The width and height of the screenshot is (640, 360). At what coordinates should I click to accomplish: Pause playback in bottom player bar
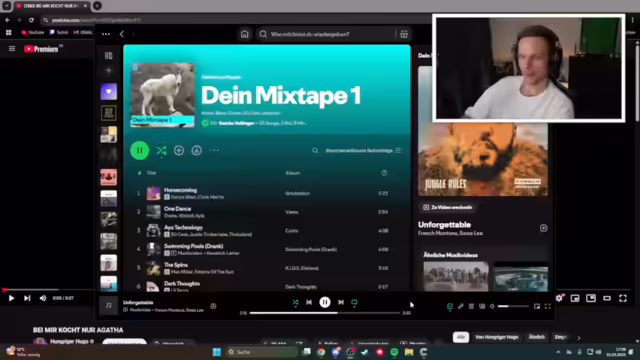click(x=325, y=302)
